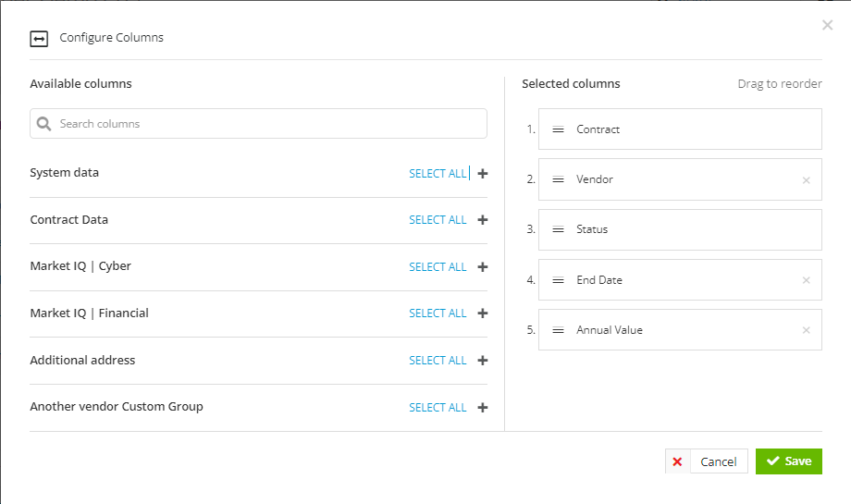Remove Vendor from selected columns

[806, 180]
